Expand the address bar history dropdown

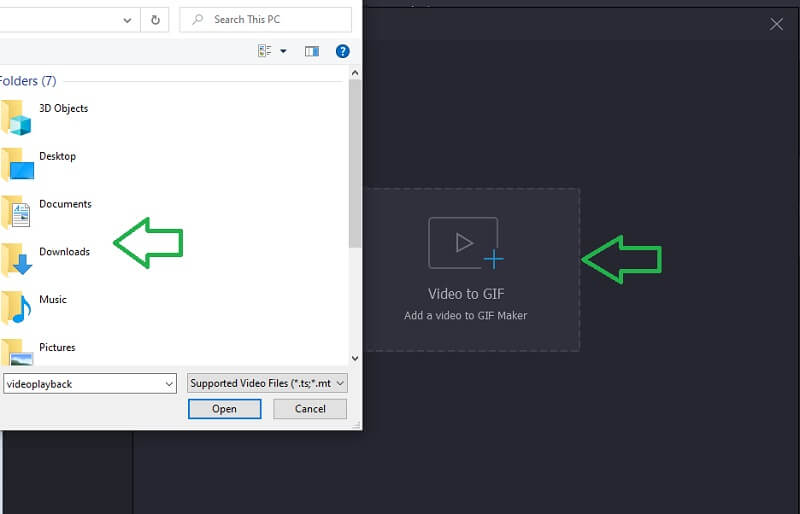(x=127, y=20)
